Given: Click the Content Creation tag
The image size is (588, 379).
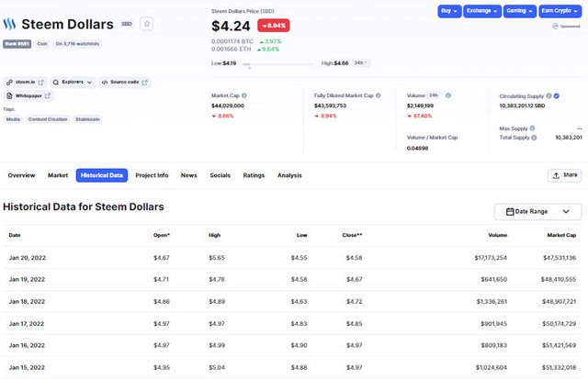Looking at the screenshot, I should pyautogui.click(x=48, y=119).
